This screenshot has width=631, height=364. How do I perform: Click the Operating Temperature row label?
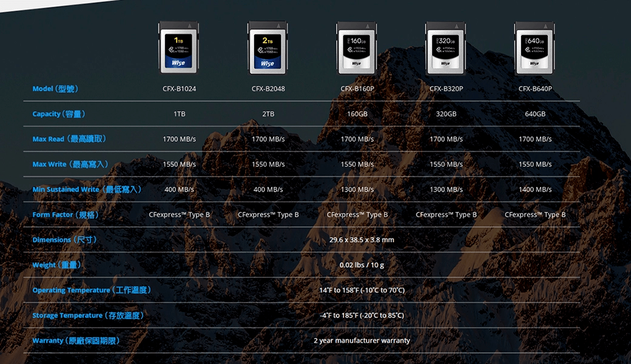pos(92,290)
